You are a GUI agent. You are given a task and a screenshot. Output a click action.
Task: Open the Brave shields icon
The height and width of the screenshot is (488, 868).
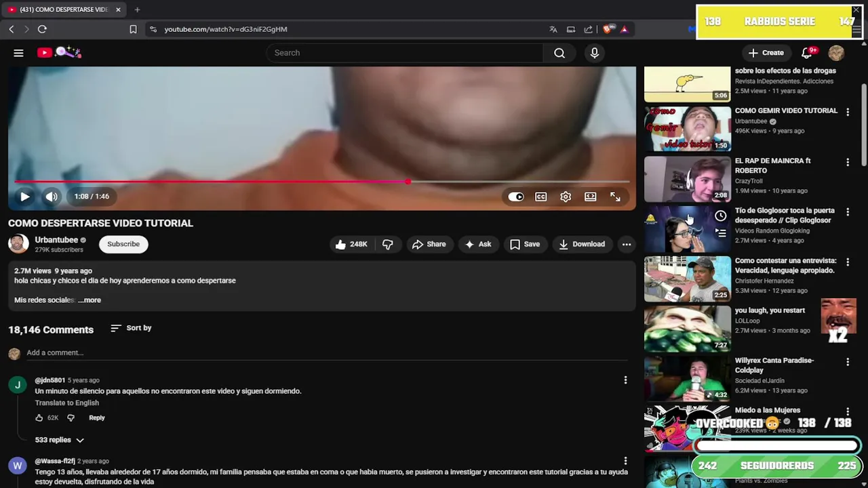(x=607, y=29)
